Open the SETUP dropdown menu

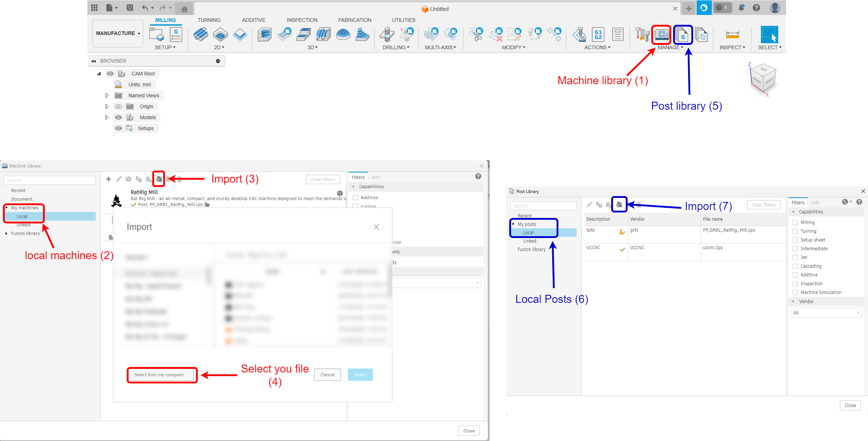tap(165, 47)
